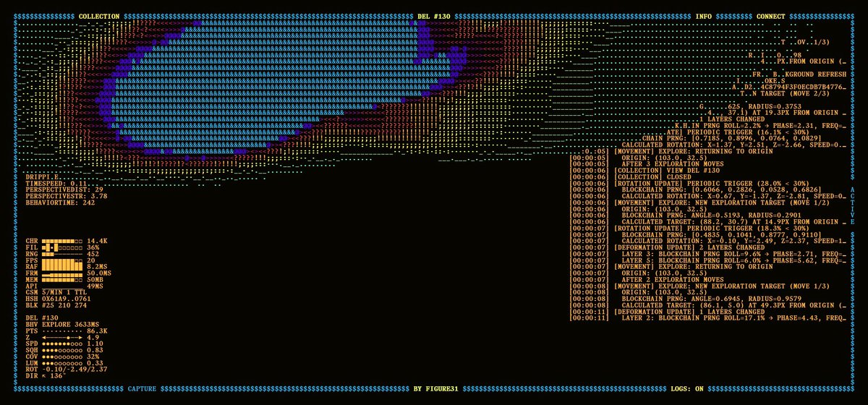Click the FPS bar graph showing 20
868x405 pixels.
[x=61, y=260]
